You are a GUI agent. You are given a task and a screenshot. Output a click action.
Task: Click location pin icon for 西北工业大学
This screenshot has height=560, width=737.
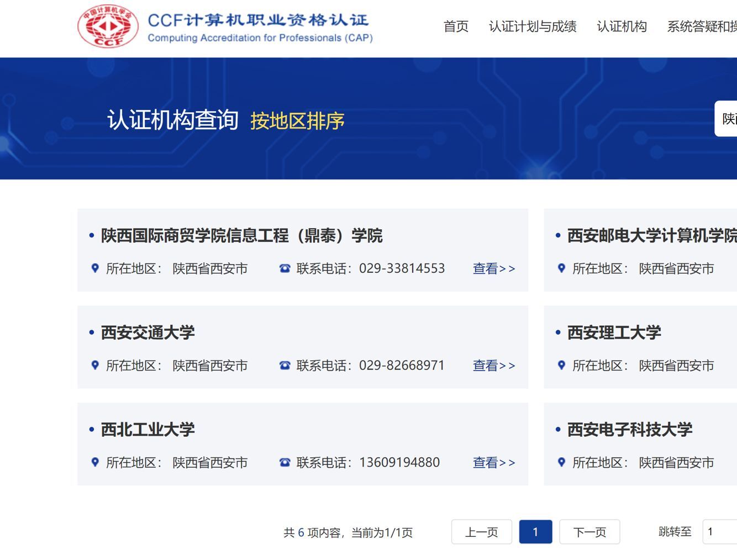(x=95, y=463)
